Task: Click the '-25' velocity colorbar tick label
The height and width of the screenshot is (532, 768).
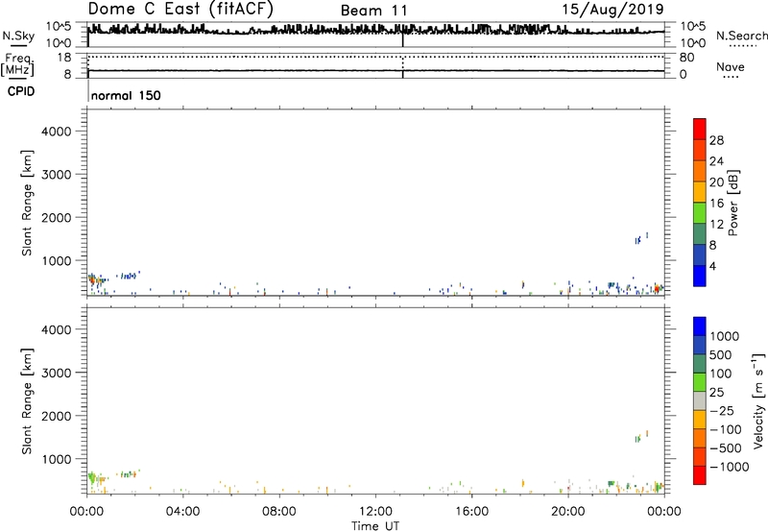Action: (721, 410)
